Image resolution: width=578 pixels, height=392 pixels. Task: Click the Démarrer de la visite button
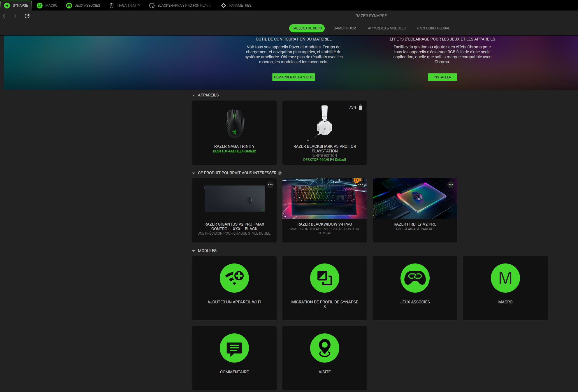pyautogui.click(x=294, y=77)
